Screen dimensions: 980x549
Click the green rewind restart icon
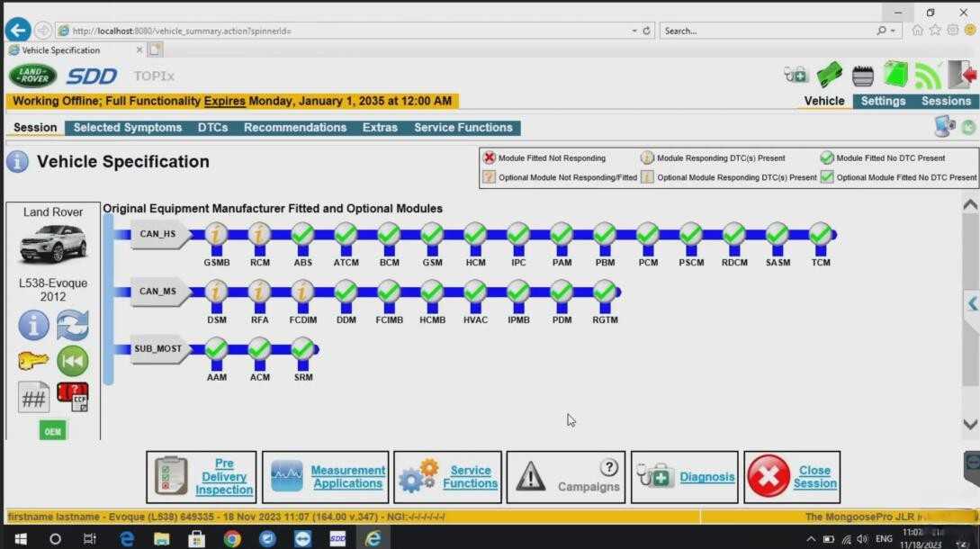coord(73,361)
